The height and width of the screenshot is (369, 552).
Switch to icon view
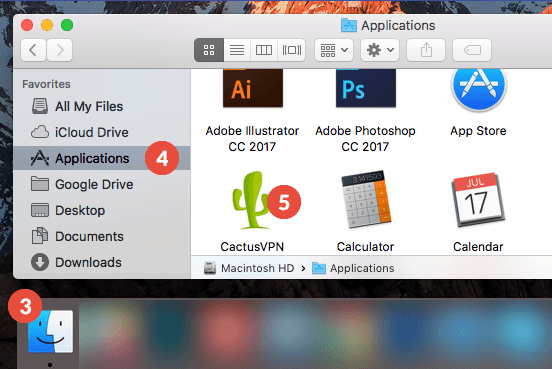[209, 50]
